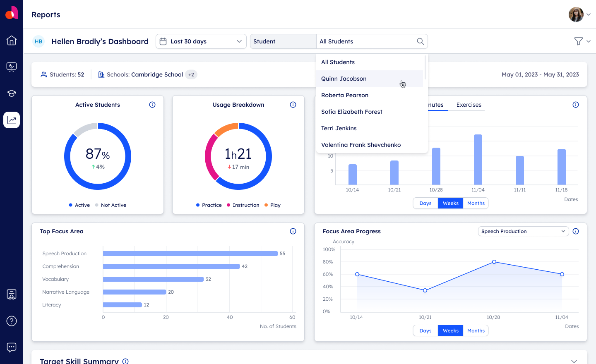596x364 pixels.
Task: Click the 87% active students donut
Action: pos(98,156)
